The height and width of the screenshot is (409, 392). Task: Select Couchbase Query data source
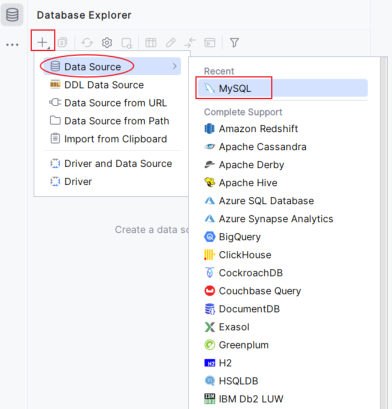point(282,291)
